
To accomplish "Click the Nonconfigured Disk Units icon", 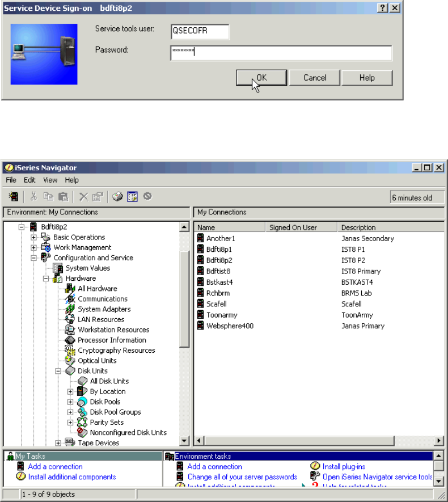I will click(x=82, y=433).
